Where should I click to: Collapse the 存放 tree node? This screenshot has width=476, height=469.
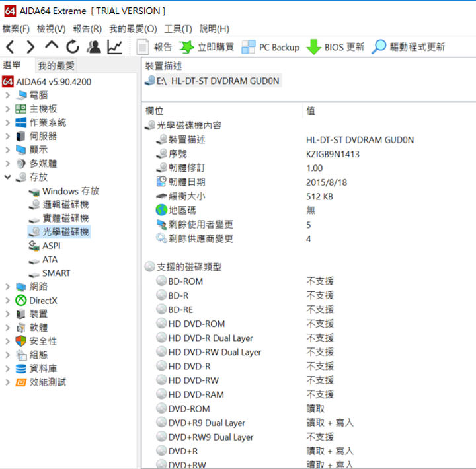tap(7, 177)
